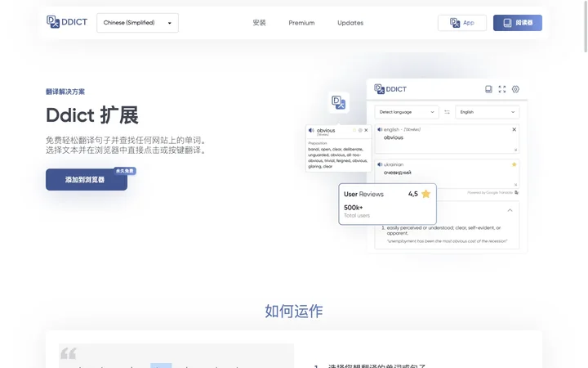Click the Ukrainian translation text очевидний
The image size is (588, 368).
pos(398,173)
